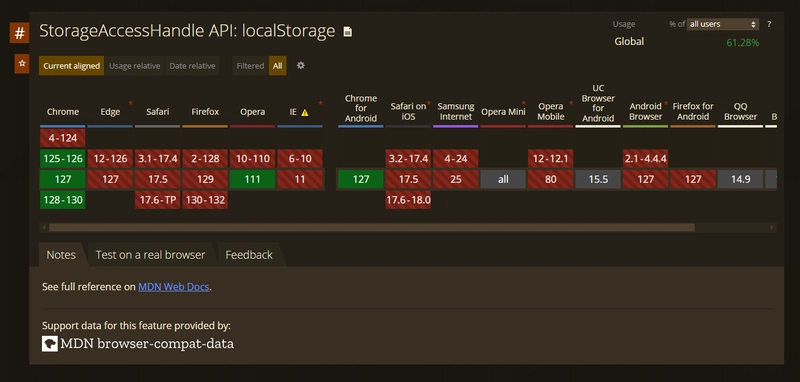The width and height of the screenshot is (800, 382).
Task: Click the StorageAccessHandle API: localStorage title
Action: 187,31
